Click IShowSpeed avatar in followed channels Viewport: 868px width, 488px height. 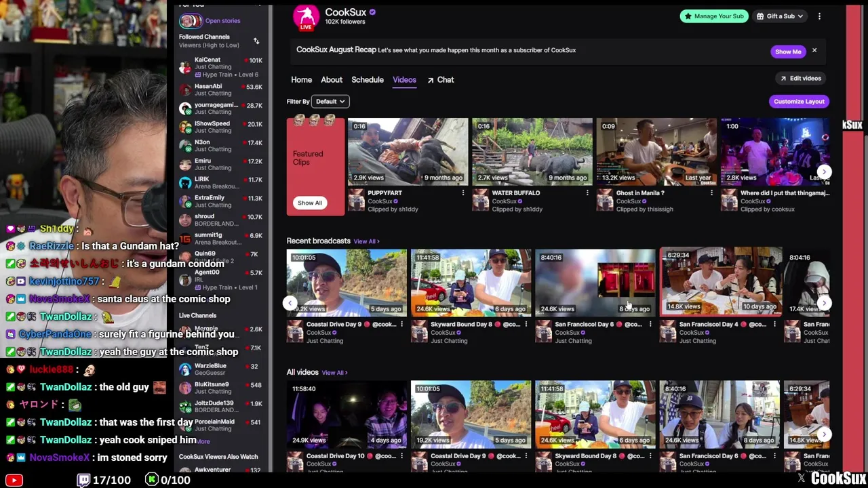[x=185, y=127]
